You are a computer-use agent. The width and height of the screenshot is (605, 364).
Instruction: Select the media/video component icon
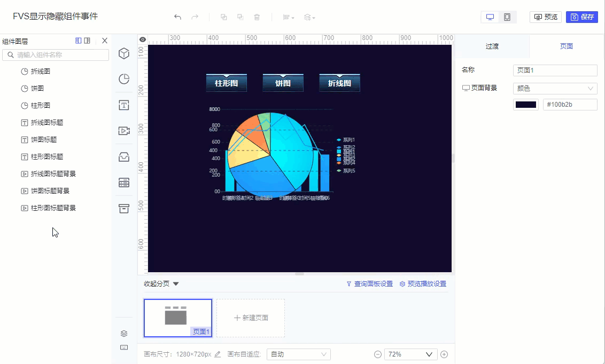(x=123, y=131)
